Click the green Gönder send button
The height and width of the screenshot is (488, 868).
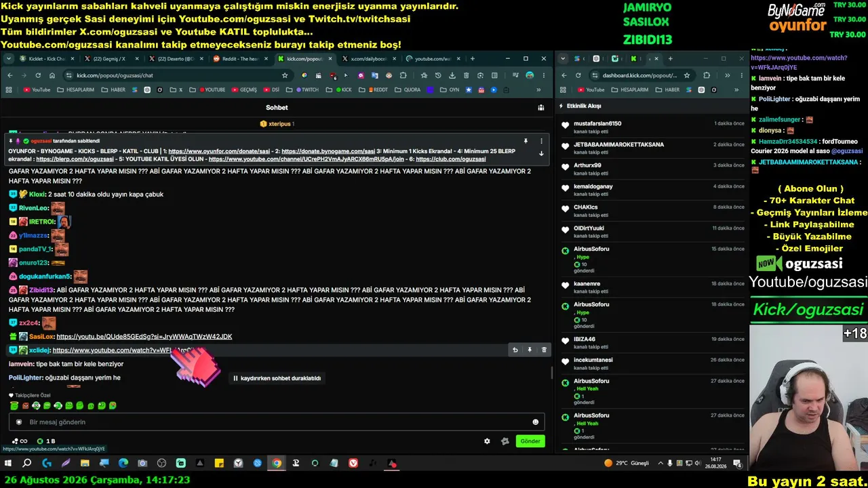[530, 441]
